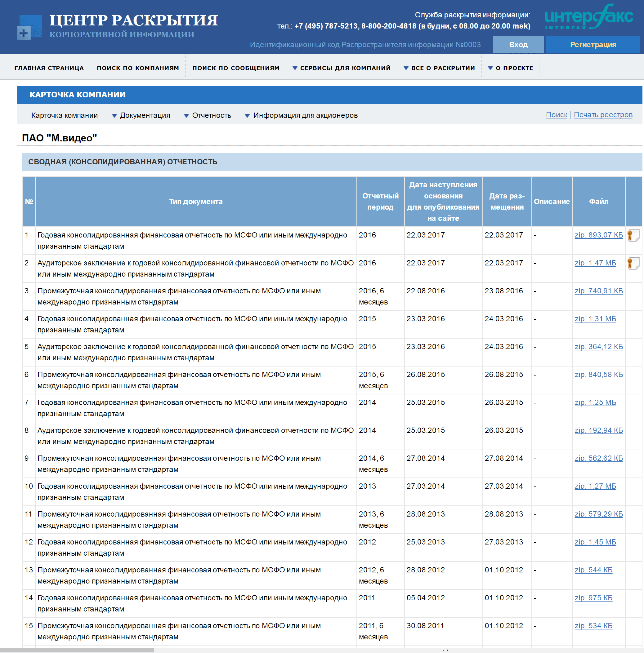Click the Описание column header

point(552,202)
